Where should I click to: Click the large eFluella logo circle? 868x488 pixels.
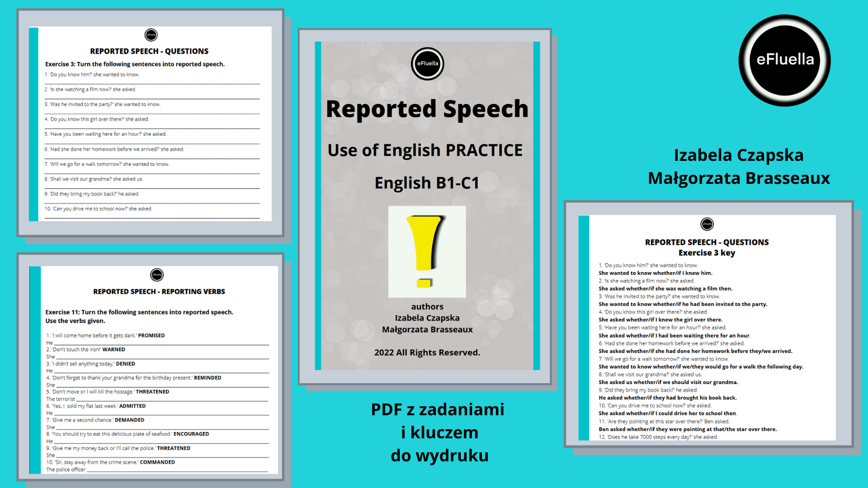[784, 60]
